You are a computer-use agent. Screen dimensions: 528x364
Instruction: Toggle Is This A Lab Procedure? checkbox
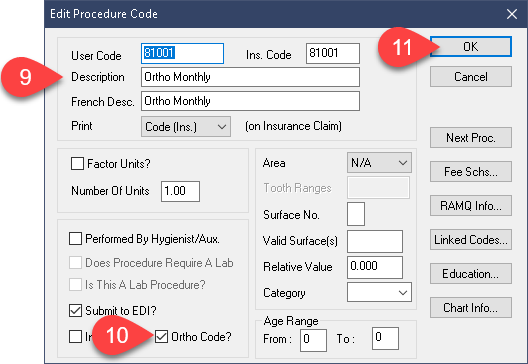75,285
